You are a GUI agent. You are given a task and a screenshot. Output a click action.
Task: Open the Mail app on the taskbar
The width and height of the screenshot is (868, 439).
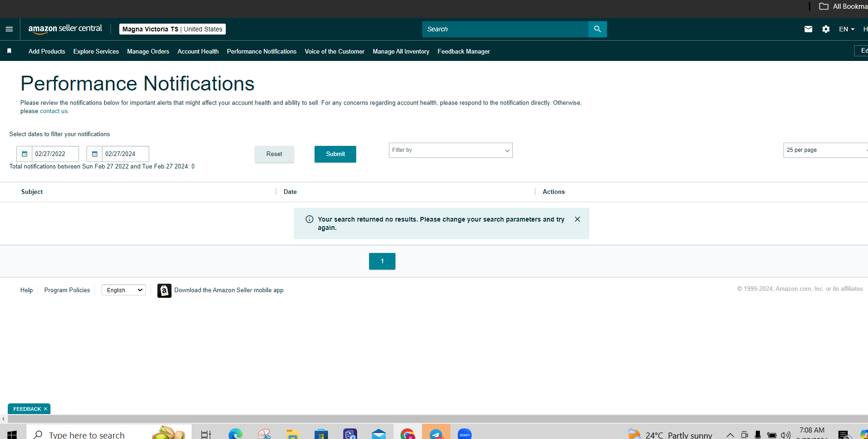379,434
